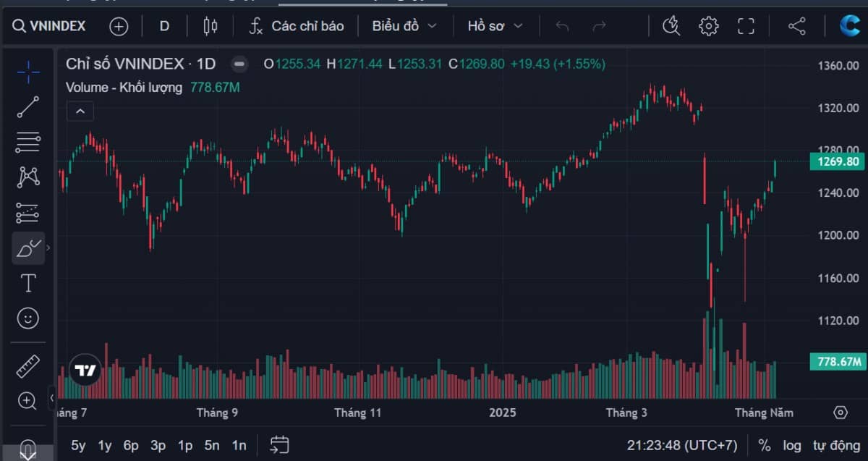This screenshot has width=868, height=461.
Task: Select the text annotation tool
Action: click(28, 284)
